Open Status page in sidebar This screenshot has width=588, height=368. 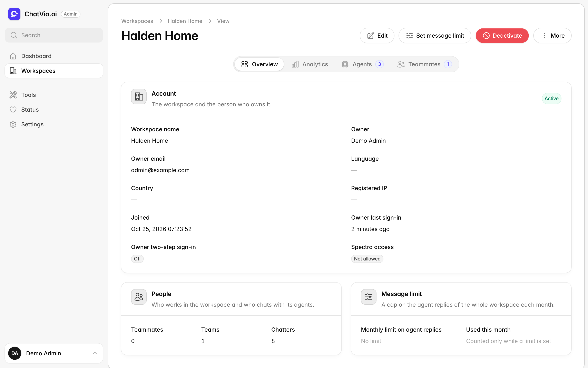[x=54, y=110]
